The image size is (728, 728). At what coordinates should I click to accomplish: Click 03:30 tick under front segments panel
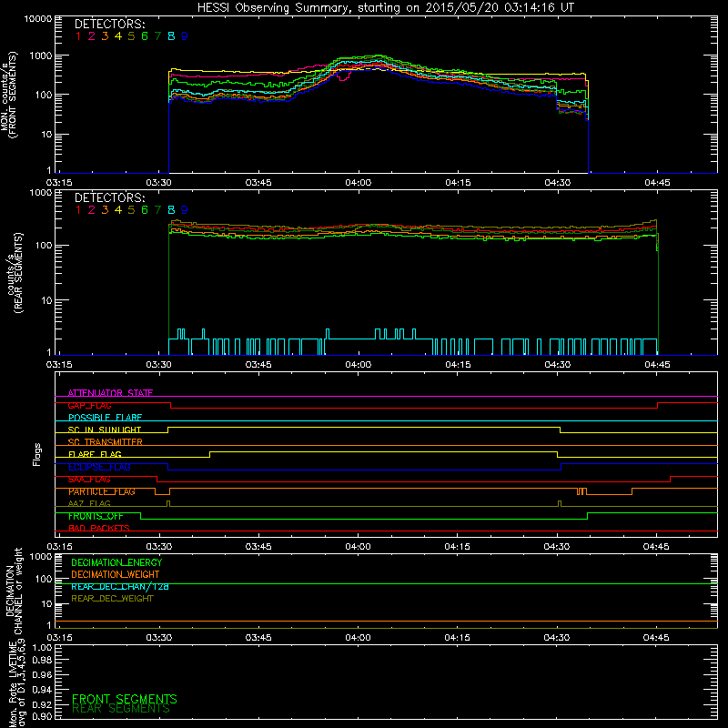158,183
